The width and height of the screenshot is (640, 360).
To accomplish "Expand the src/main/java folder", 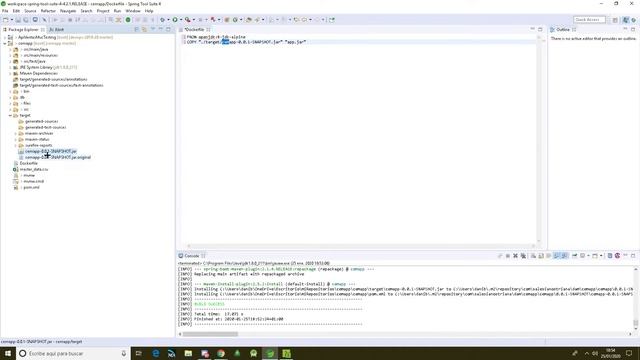I will (10, 49).
